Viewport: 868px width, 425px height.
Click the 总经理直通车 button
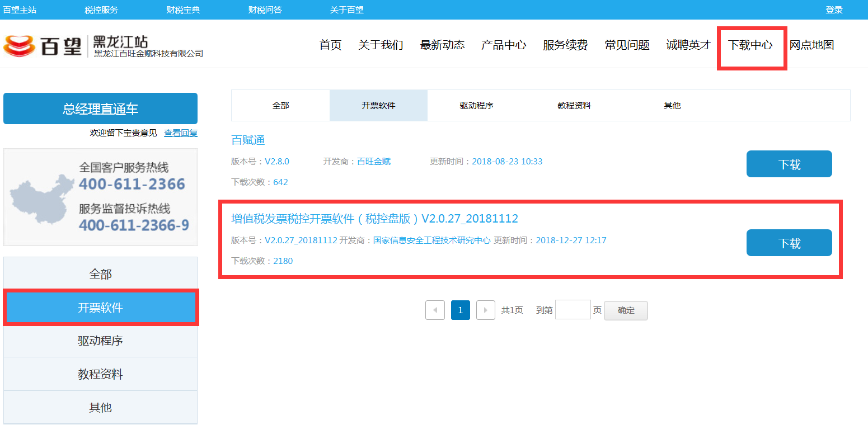pos(100,108)
